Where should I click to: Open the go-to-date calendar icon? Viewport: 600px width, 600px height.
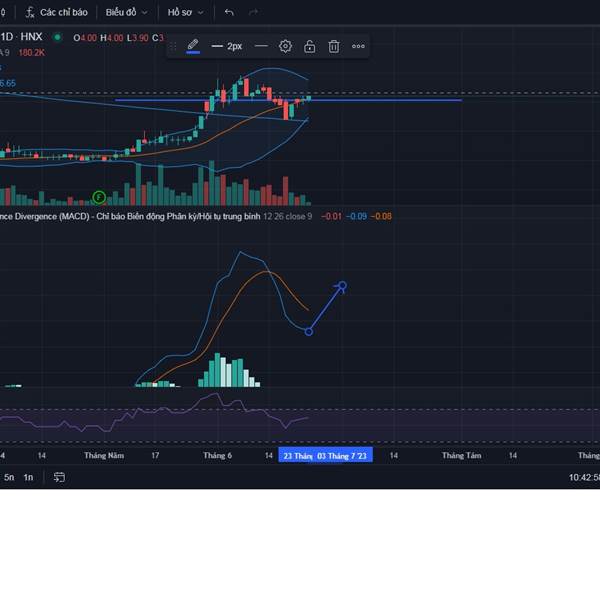click(59, 477)
